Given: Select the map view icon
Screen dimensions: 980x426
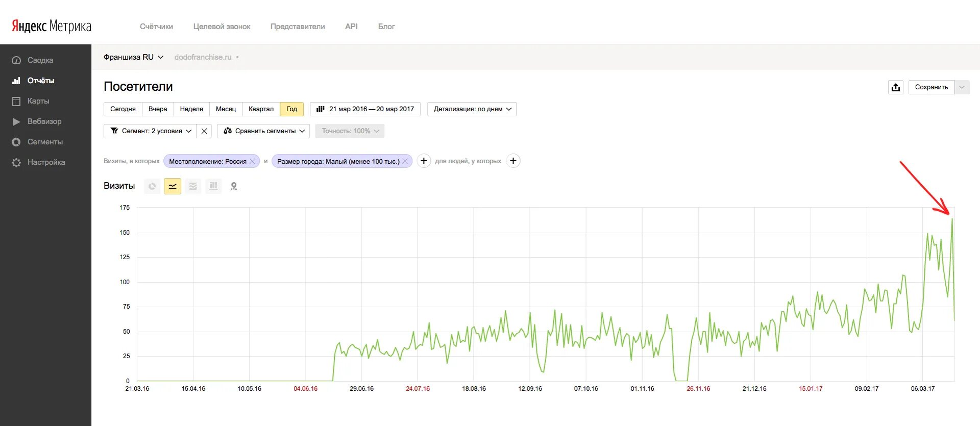Looking at the screenshot, I should (234, 186).
